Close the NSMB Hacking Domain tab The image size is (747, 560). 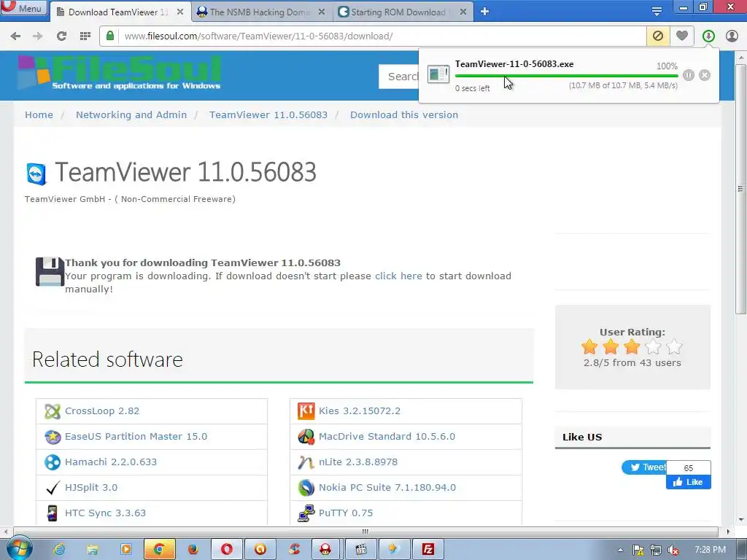322,12
